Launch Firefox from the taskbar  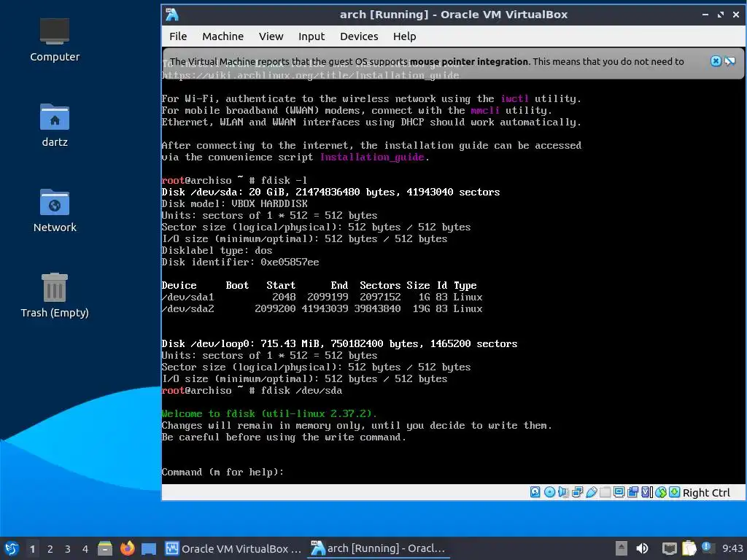[x=127, y=548]
